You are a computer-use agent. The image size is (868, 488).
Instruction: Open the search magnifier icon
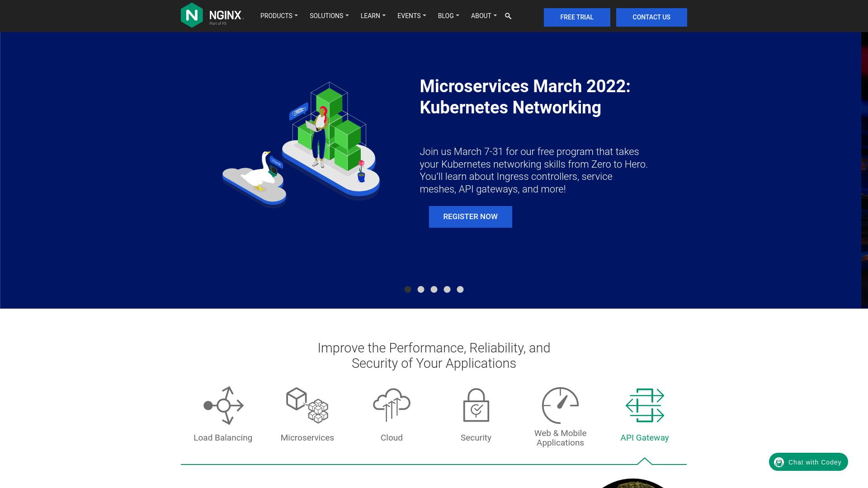click(508, 16)
